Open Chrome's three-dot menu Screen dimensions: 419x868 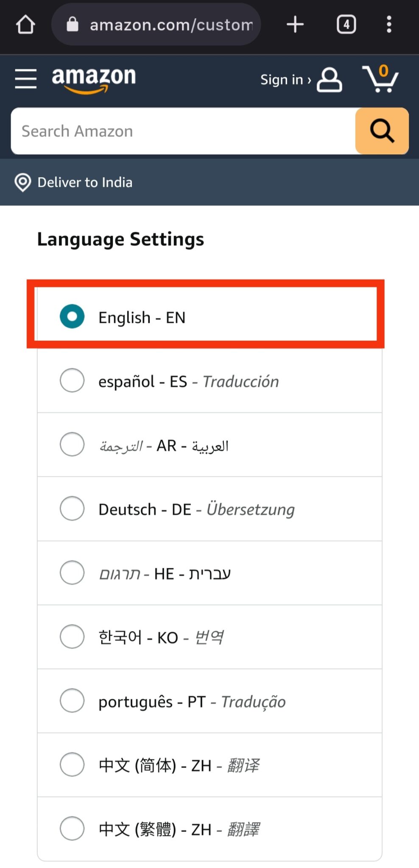coord(388,24)
